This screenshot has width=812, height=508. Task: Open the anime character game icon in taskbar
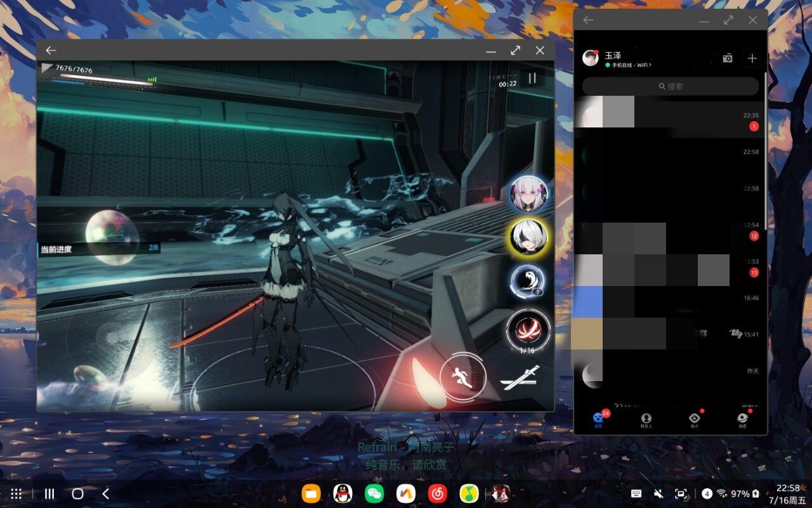click(501, 493)
